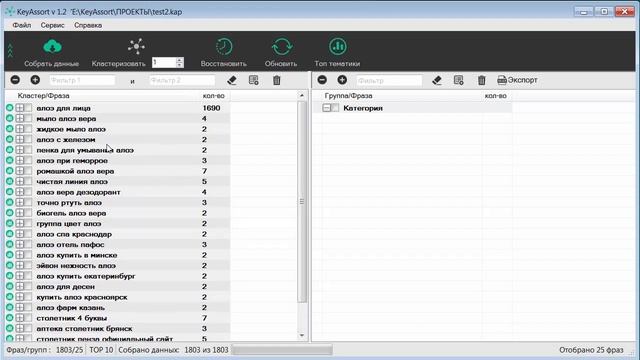The width and height of the screenshot is (640, 360).
Task: Click the eraser icon in left panel
Action: pos(232,80)
